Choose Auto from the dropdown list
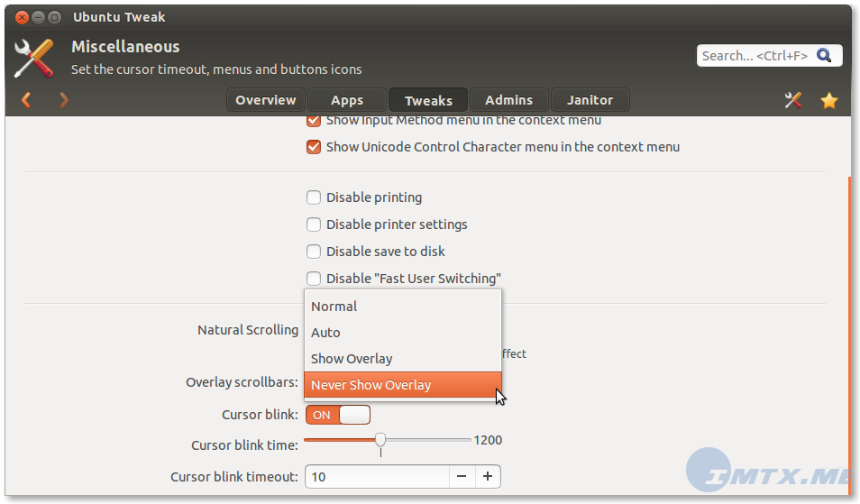 pos(403,333)
